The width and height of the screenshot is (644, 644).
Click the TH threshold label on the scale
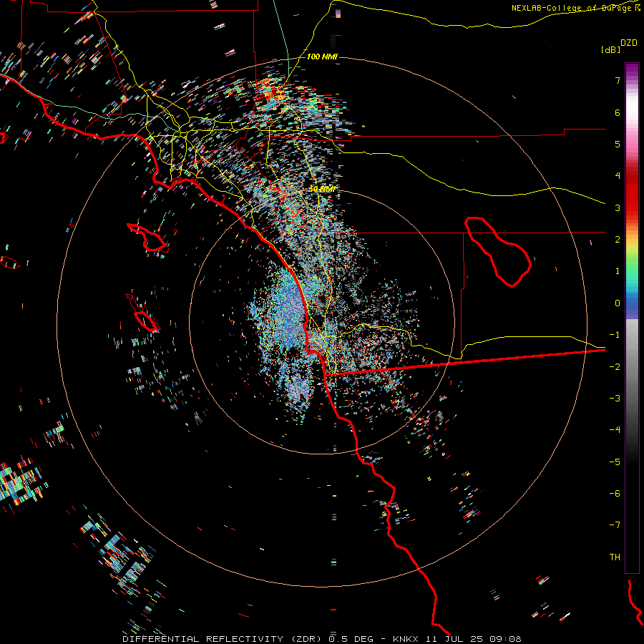pos(615,557)
